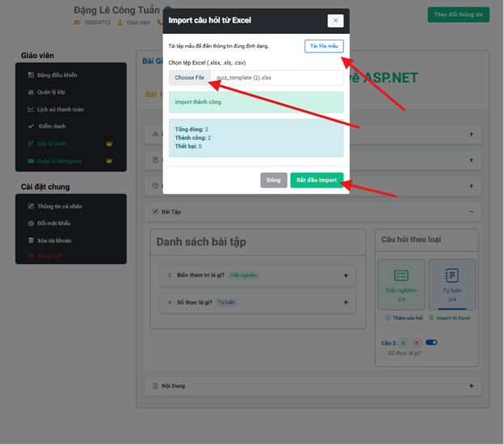The image size is (504, 445).
Task: Expand the Nội Dung section
Action: click(471, 386)
